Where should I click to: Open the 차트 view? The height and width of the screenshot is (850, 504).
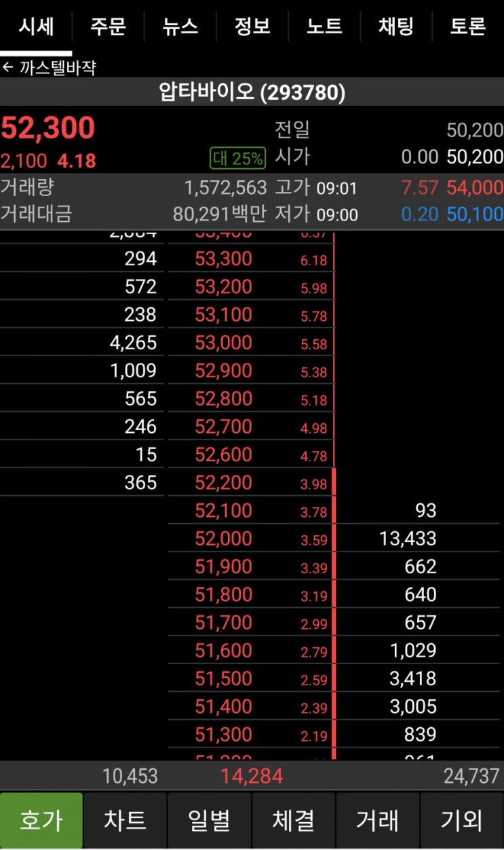coord(125,820)
